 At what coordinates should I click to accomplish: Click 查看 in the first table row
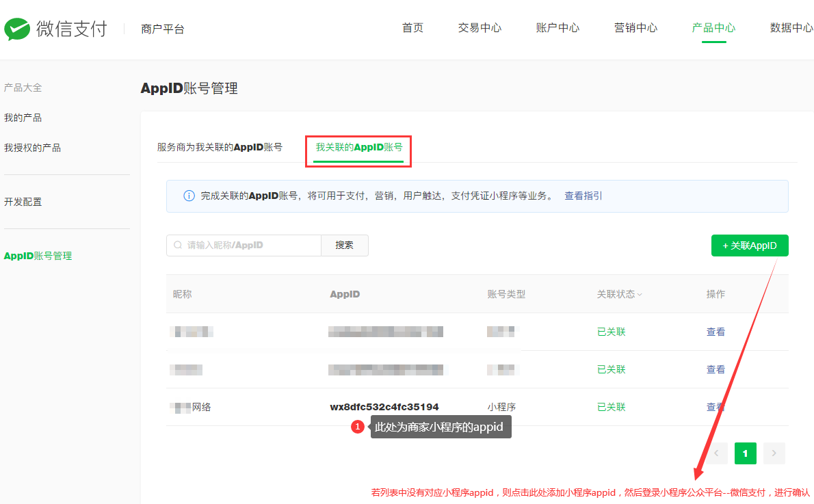[x=715, y=332]
